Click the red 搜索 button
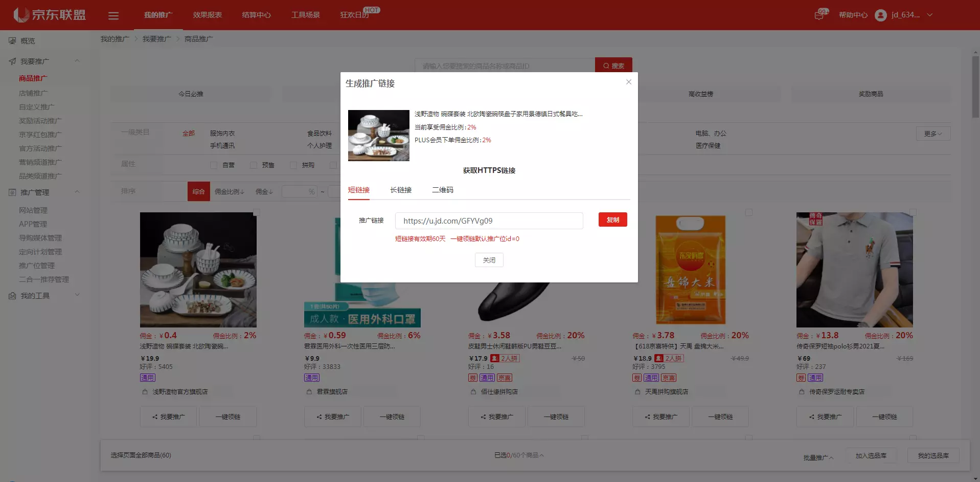 click(613, 65)
